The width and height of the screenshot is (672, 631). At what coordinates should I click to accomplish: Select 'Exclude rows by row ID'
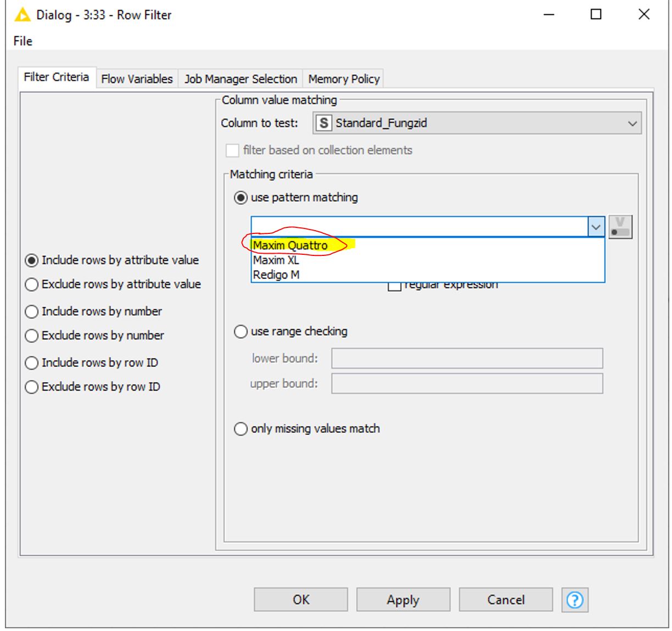[x=93, y=387]
